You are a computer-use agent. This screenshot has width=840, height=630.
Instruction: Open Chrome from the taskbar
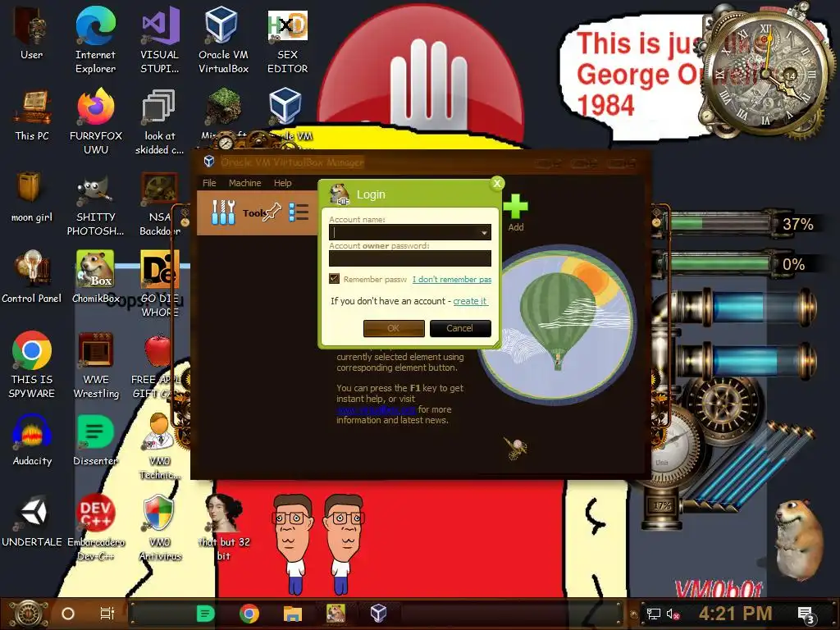[249, 614]
